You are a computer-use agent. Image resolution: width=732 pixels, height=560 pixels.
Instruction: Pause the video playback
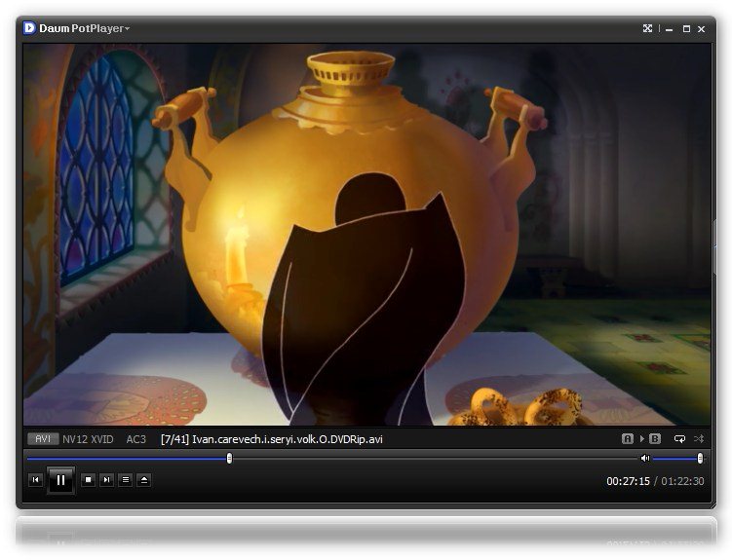(x=60, y=480)
